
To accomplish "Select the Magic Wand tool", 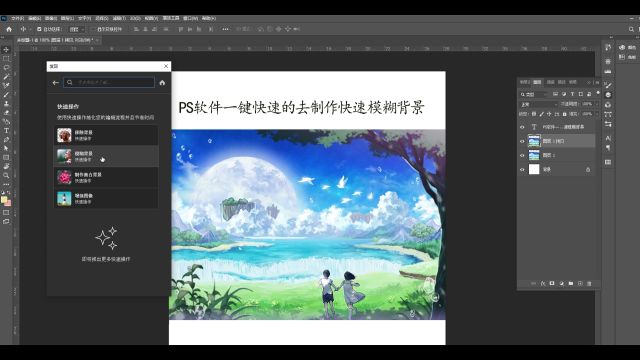I will (x=6, y=76).
